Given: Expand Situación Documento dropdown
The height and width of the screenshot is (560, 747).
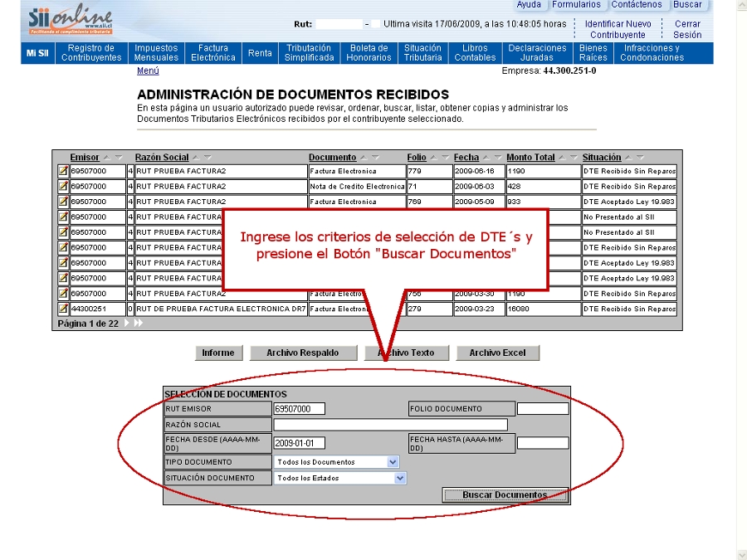Looking at the screenshot, I should point(400,478).
